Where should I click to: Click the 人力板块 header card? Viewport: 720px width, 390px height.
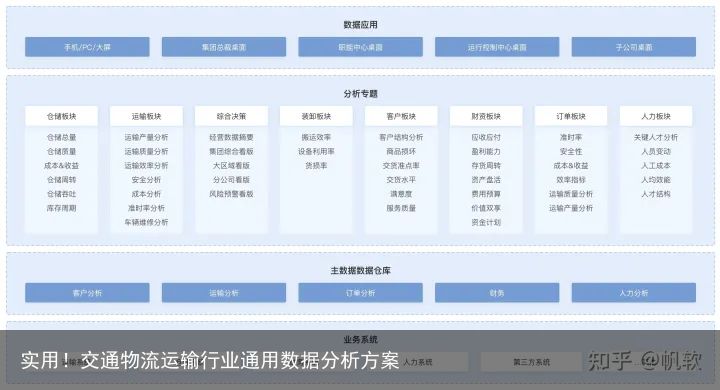click(656, 116)
